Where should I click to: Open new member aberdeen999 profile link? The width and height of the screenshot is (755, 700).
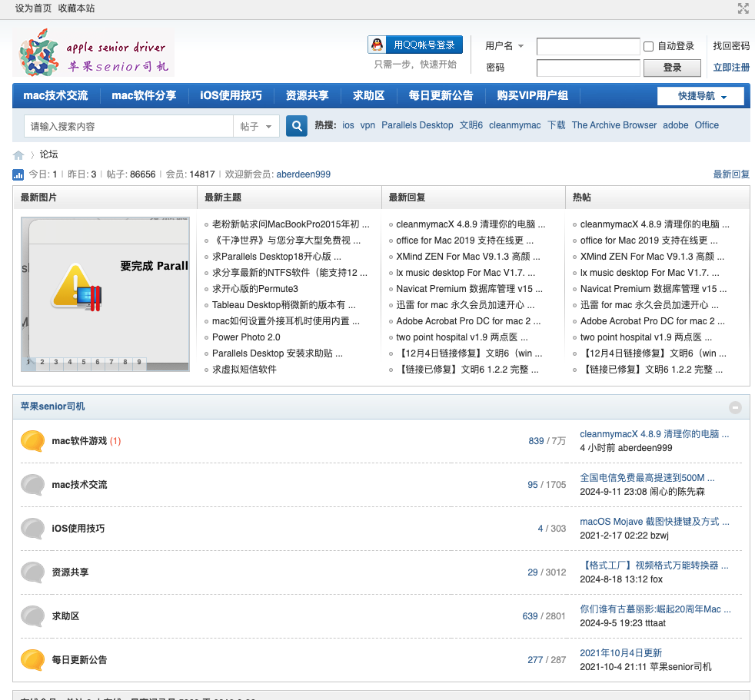[x=304, y=174]
